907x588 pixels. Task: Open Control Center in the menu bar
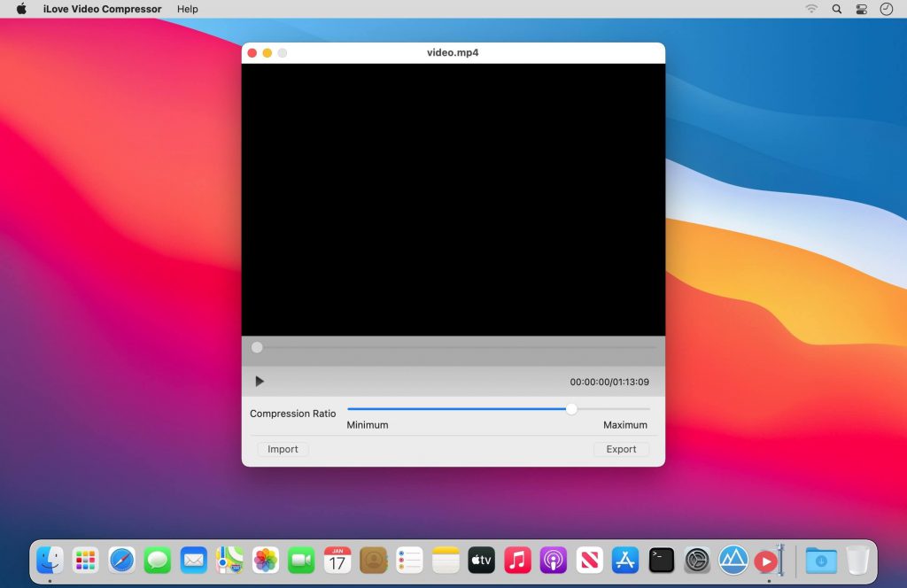861,9
